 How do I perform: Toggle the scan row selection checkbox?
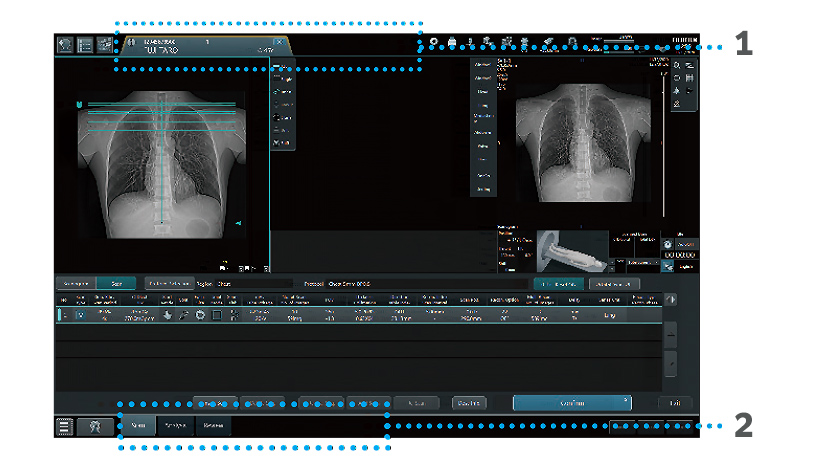81,315
